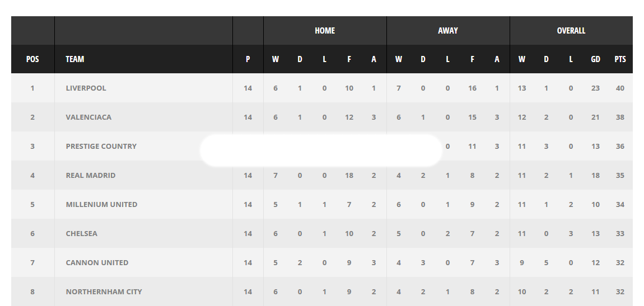The image size is (644, 306).
Task: Click Liverpool's 40 points value
Action: (620, 88)
